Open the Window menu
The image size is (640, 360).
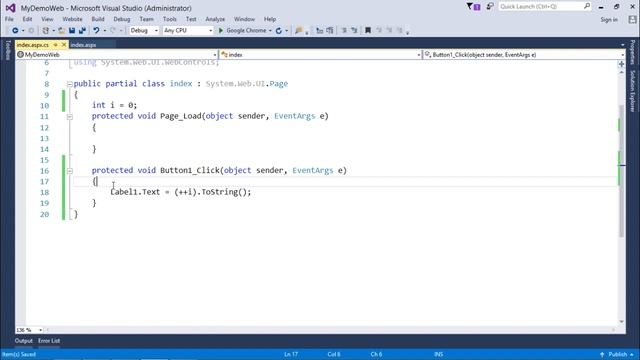coord(244,19)
